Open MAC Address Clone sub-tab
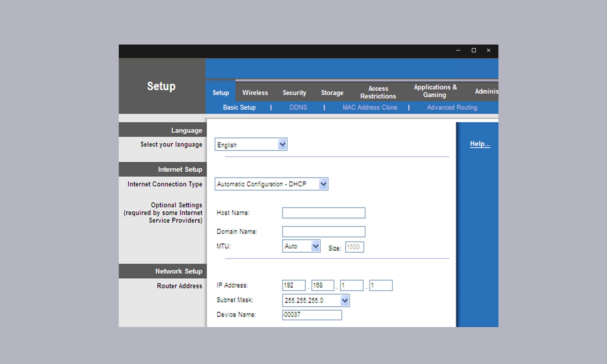The height and width of the screenshot is (364, 607). tap(370, 107)
